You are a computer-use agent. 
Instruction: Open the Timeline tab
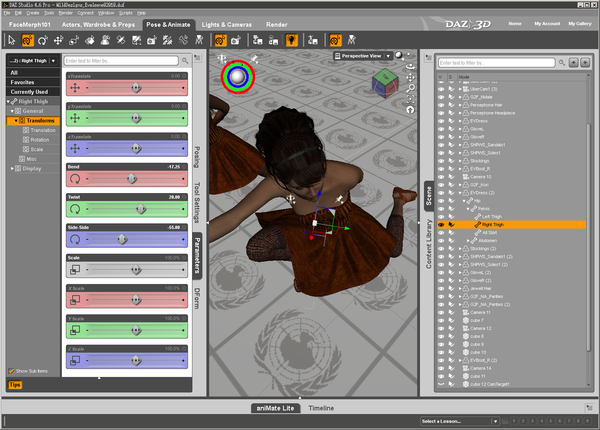click(321, 408)
